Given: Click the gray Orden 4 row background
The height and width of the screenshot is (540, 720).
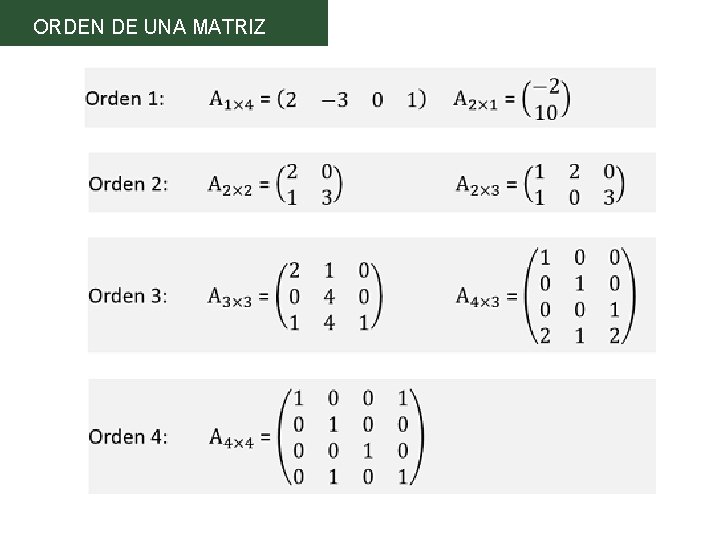Looking at the screenshot, I should 372,437.
